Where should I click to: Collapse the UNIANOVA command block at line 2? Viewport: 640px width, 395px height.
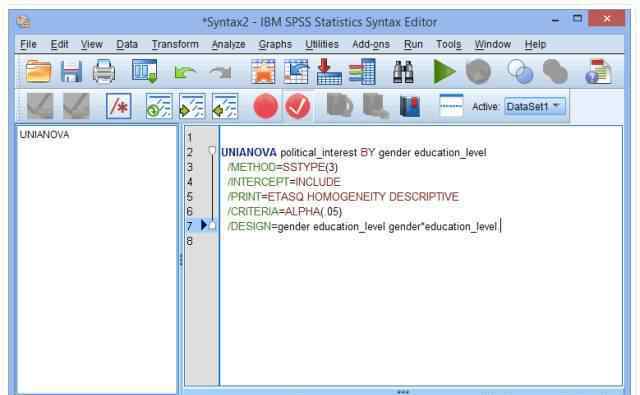[x=212, y=151]
